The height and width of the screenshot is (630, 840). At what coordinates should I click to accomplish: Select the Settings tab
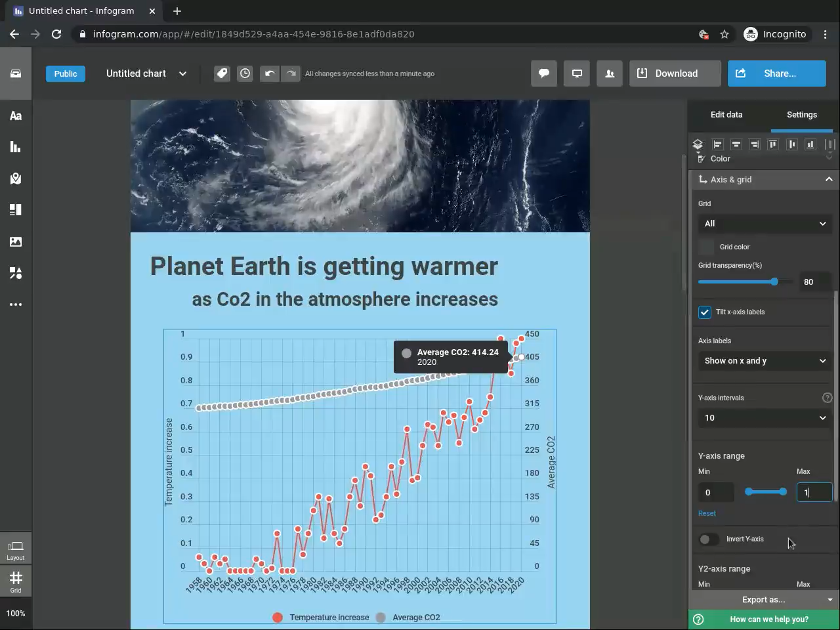pyautogui.click(x=802, y=115)
